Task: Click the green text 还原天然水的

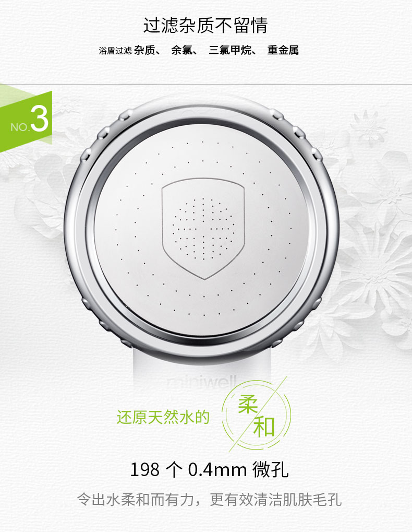Action: pyautogui.click(x=163, y=417)
